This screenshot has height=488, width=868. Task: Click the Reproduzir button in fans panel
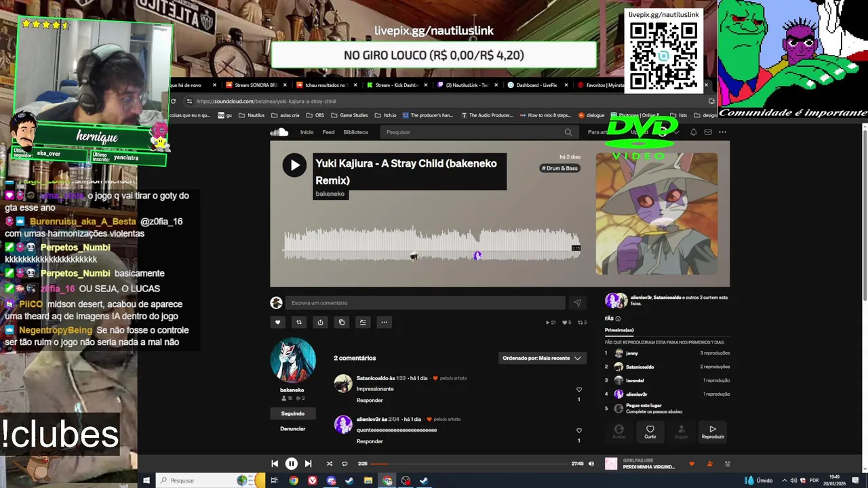tap(713, 431)
